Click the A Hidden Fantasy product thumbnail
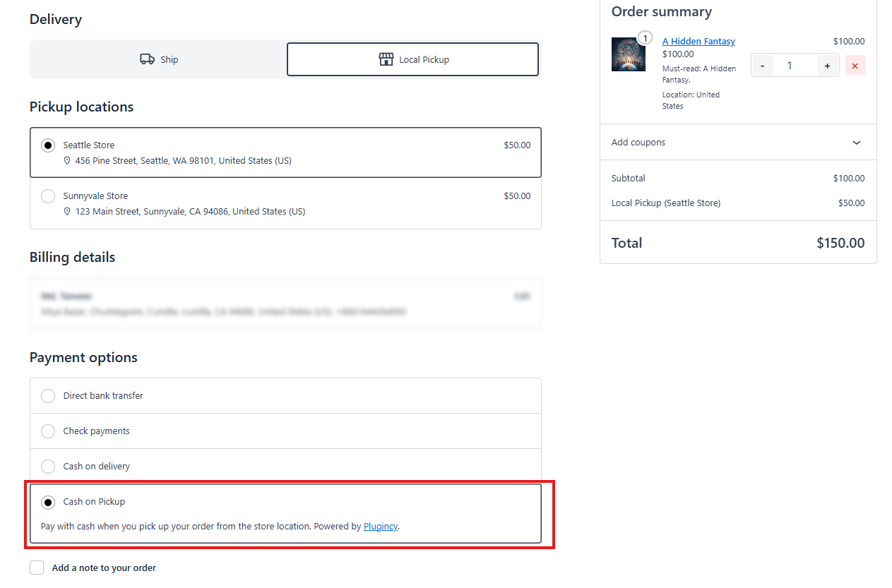This screenshot has height=588, width=892. click(x=628, y=54)
